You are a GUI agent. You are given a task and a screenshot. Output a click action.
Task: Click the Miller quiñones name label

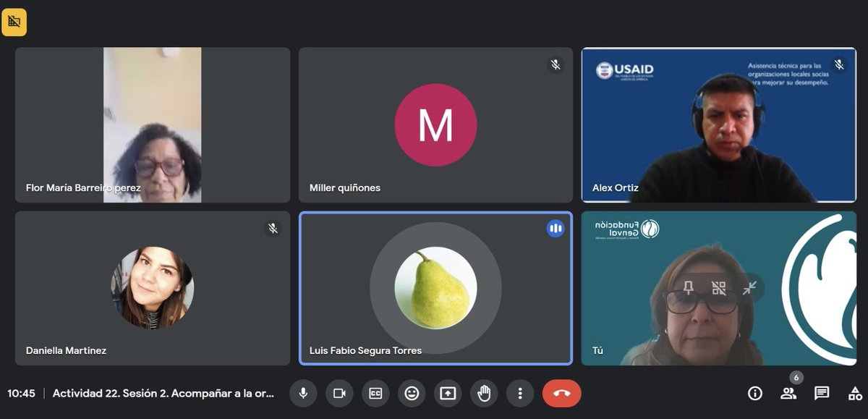[345, 187]
